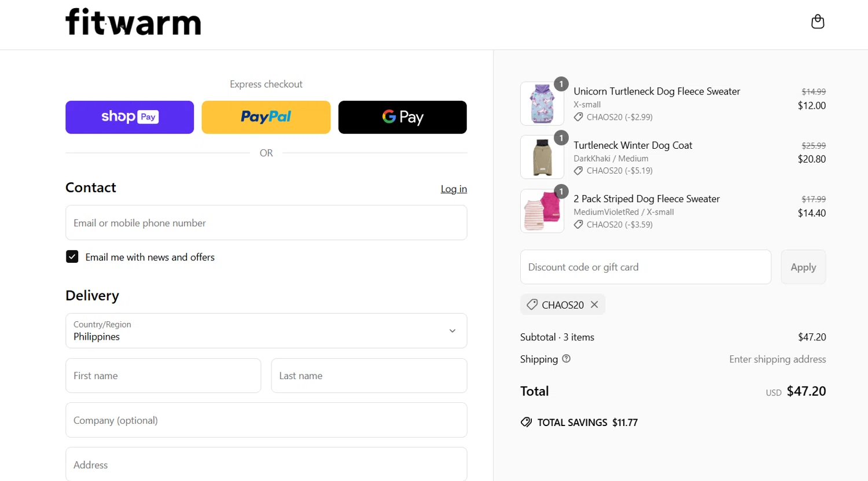Click the 'Express checkout' heading
Screen dimensions: 868x481
click(266, 84)
